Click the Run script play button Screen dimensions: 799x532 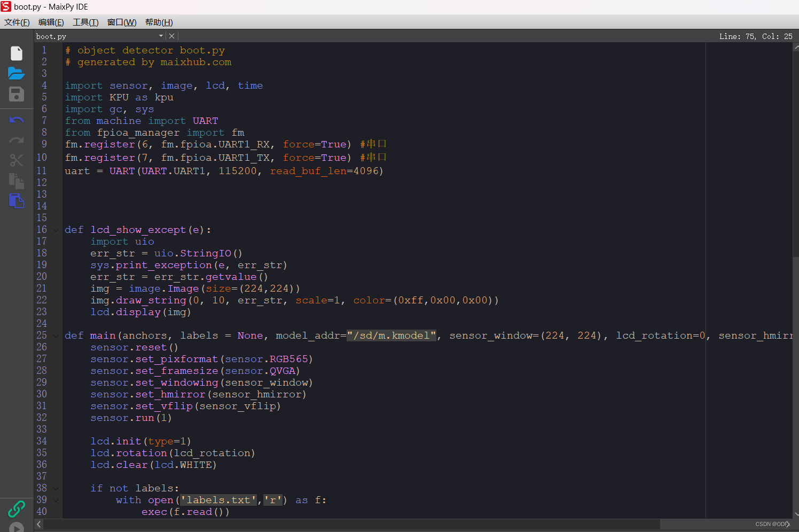pyautogui.click(x=17, y=528)
